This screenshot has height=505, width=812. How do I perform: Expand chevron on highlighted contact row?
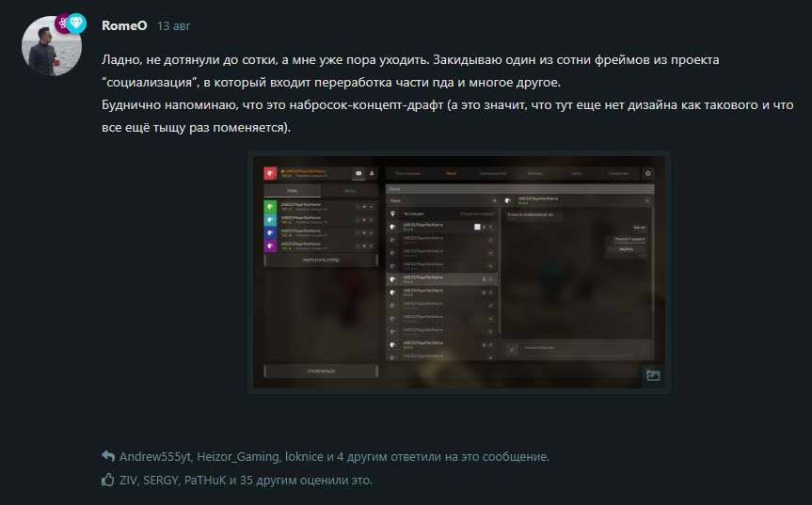491,279
